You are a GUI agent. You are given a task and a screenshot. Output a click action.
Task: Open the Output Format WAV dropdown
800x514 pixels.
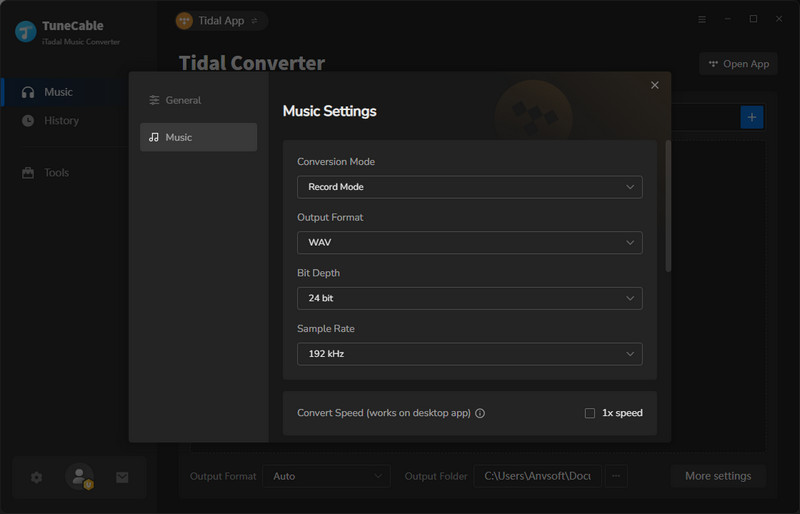tap(469, 242)
